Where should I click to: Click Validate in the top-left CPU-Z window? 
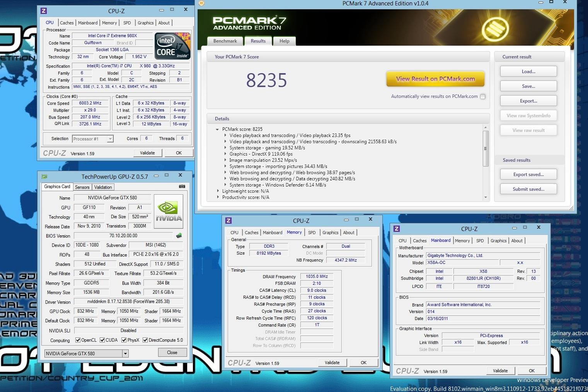point(147,153)
